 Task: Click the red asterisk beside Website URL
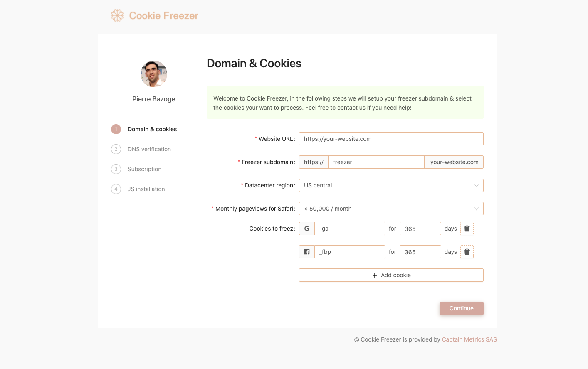click(255, 139)
